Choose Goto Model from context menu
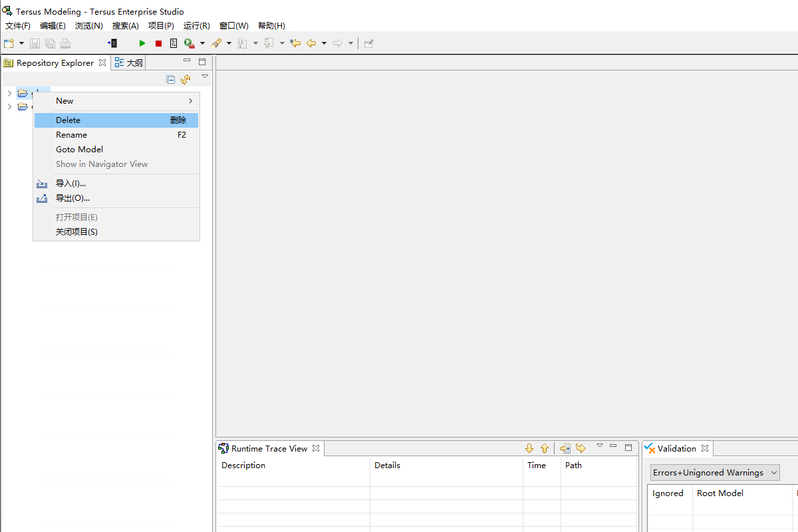The height and width of the screenshot is (532, 798). point(116,150)
